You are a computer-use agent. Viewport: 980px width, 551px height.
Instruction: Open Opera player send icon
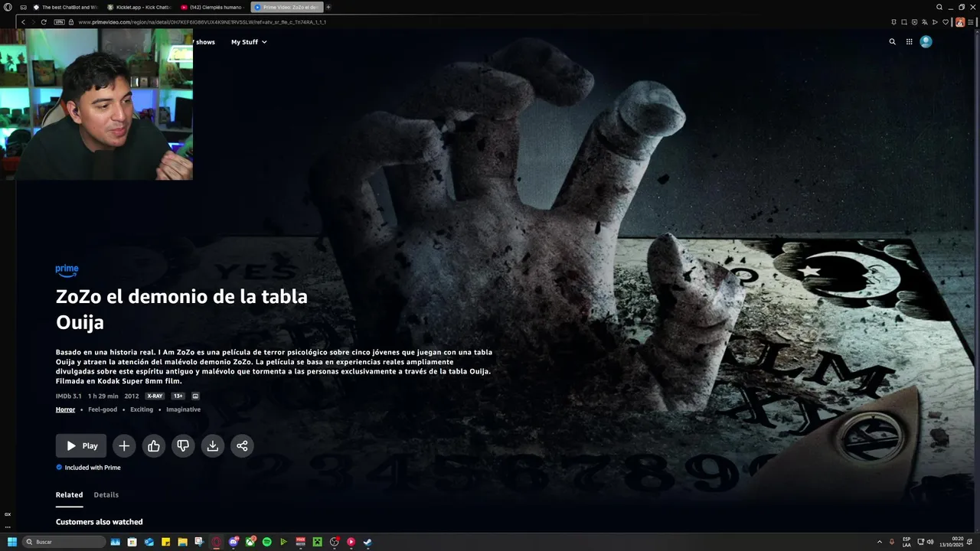(x=935, y=22)
